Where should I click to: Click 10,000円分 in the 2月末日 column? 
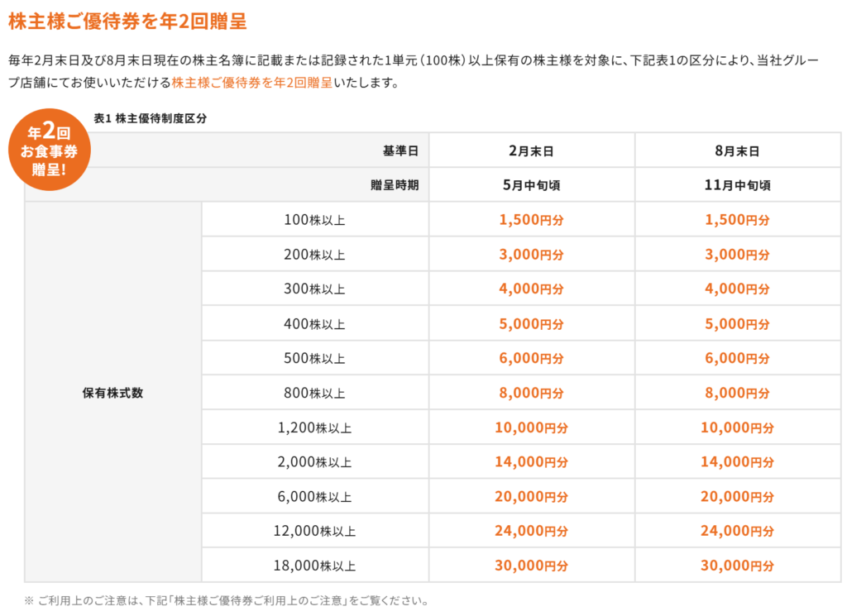tap(531, 428)
